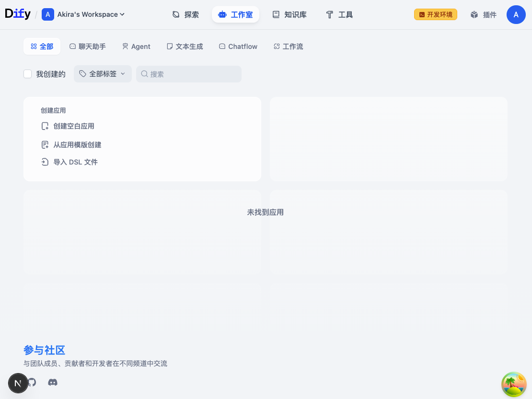Open the 工具 section
Screen dimensions: 532x399
tap(339, 14)
